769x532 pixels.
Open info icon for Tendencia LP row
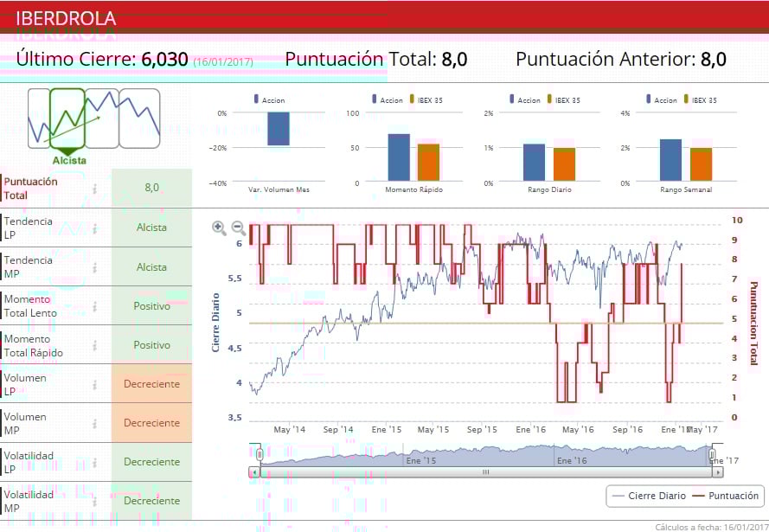[94, 228]
